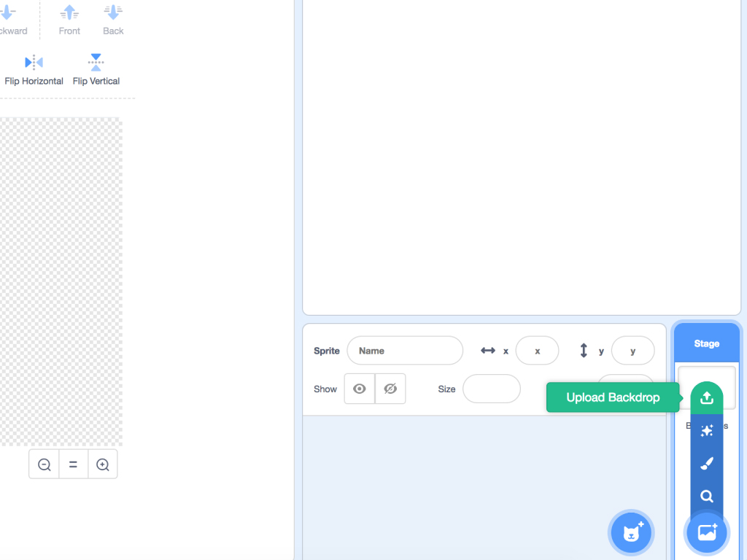747x560 pixels.
Task: Select the stage backdrop thumbnail
Action: point(706,388)
